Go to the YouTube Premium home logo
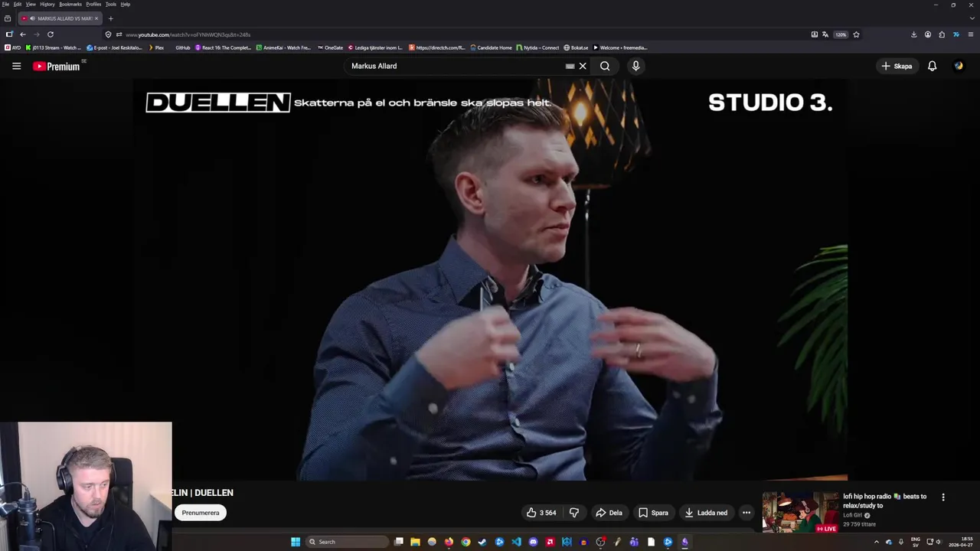This screenshot has height=551, width=980. tap(57, 67)
